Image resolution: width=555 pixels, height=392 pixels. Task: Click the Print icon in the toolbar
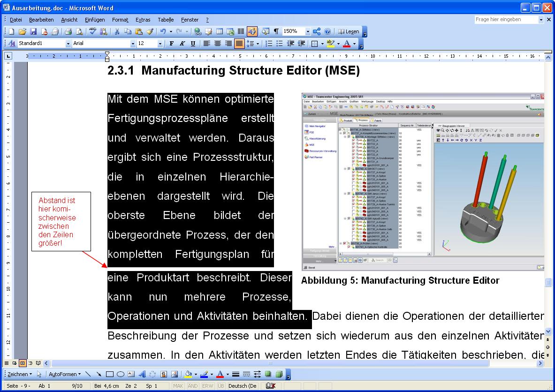pyautogui.click(x=68, y=32)
